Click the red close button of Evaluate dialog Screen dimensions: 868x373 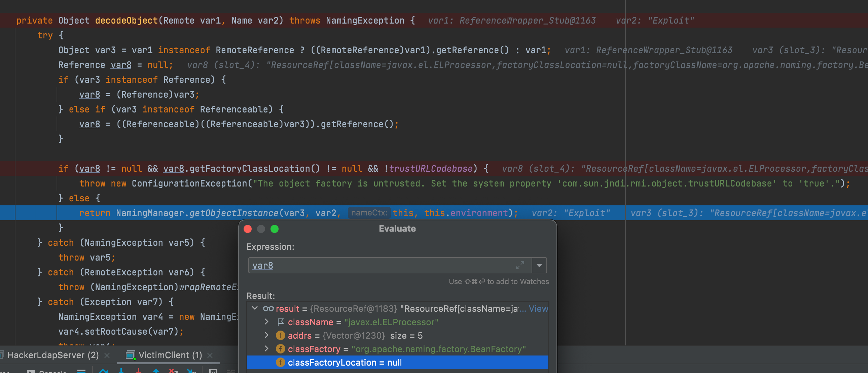248,229
